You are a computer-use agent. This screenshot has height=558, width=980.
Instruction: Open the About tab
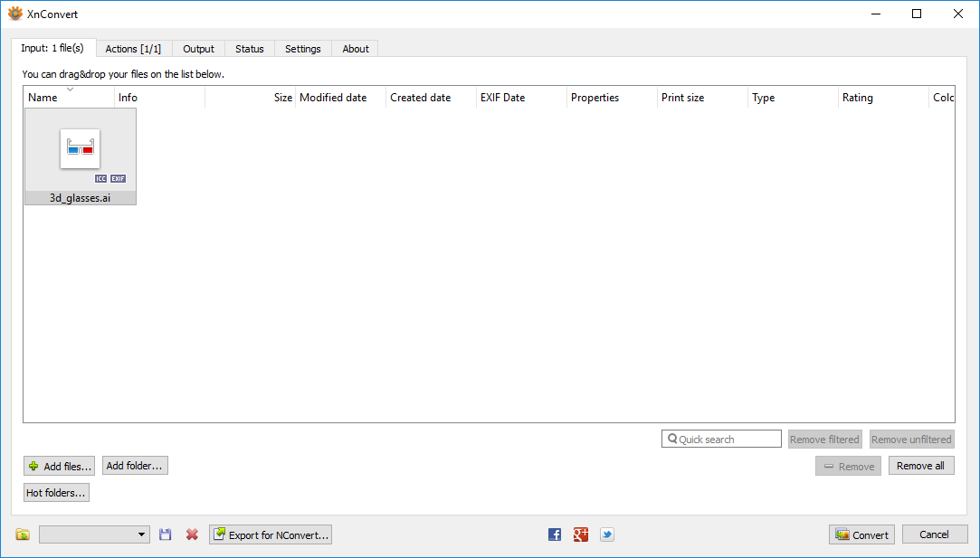click(x=356, y=49)
